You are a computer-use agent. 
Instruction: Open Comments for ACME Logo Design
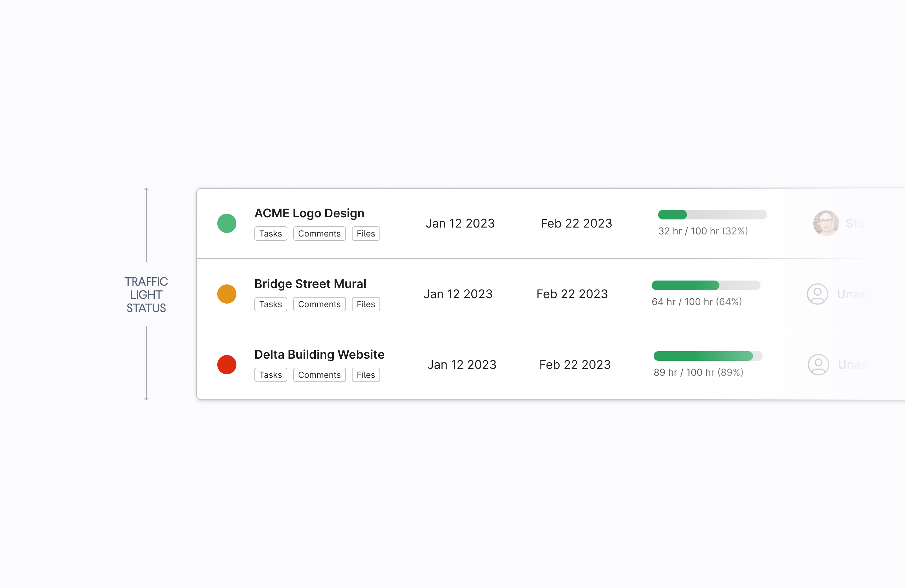point(319,234)
